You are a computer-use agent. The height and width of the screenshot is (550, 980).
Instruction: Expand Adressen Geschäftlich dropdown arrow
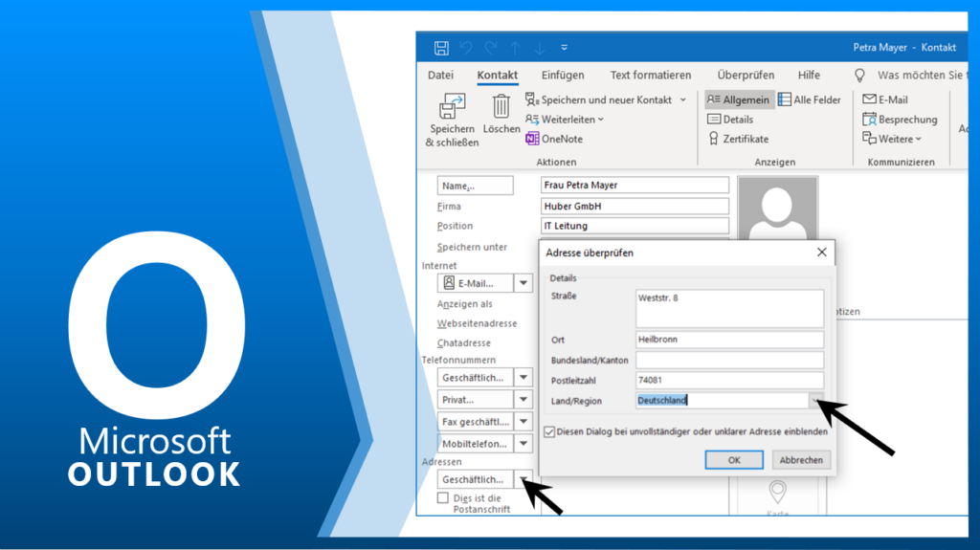coord(523,479)
